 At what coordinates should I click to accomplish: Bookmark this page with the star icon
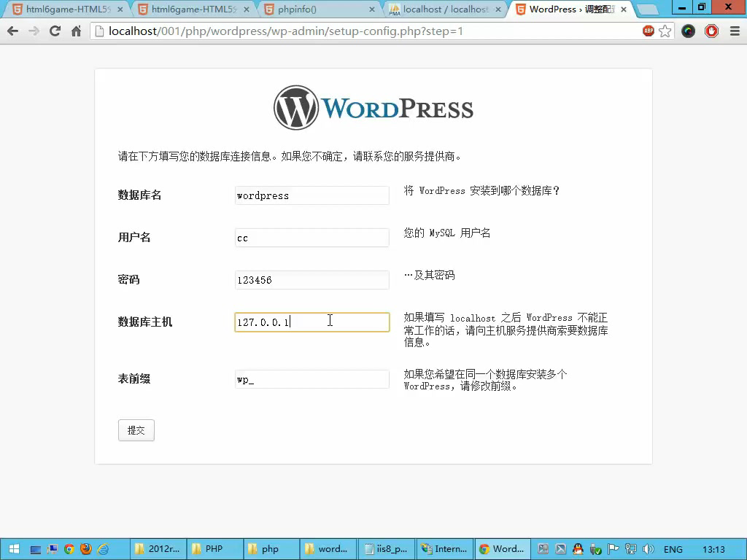point(665,31)
